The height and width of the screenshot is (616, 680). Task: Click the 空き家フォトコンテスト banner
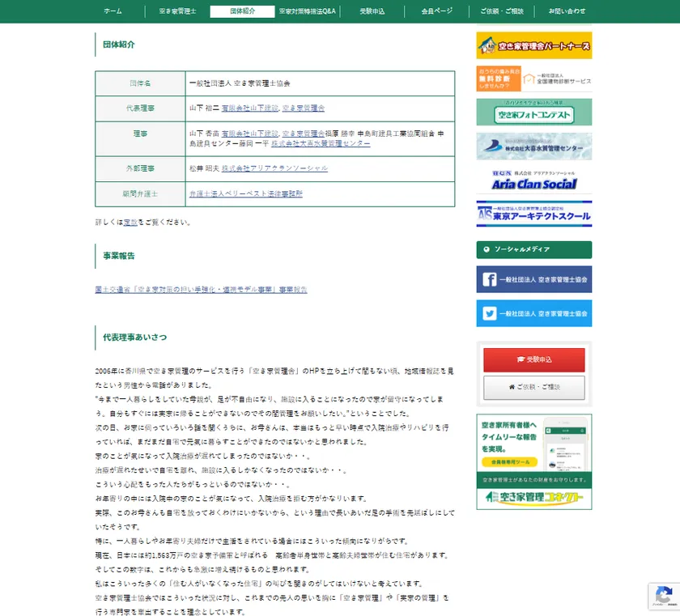click(x=533, y=113)
